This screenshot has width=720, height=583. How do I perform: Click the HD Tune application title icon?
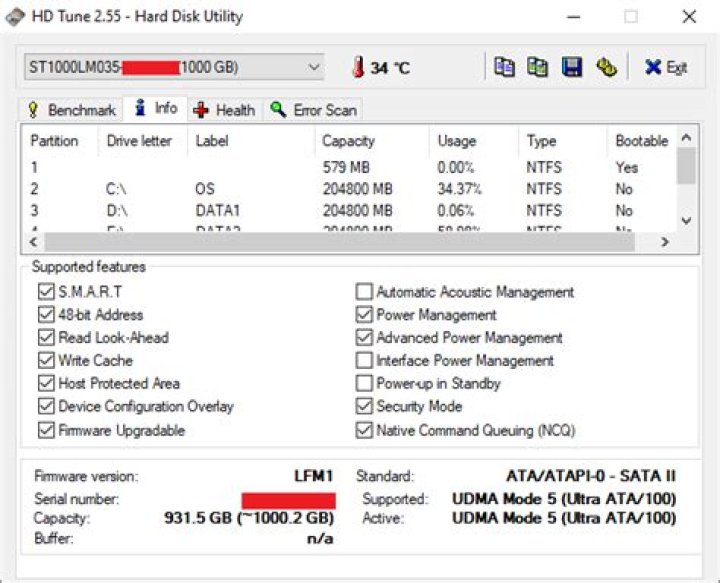tap(14, 17)
